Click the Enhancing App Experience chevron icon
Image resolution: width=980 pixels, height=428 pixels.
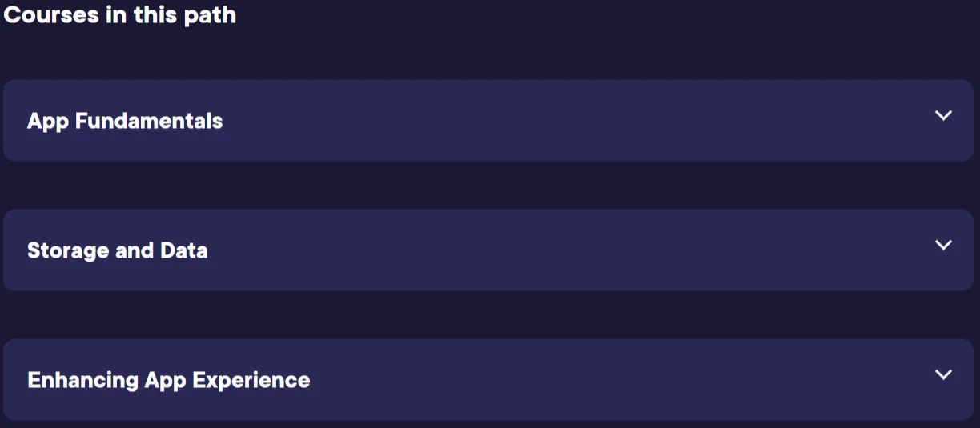[x=943, y=374]
